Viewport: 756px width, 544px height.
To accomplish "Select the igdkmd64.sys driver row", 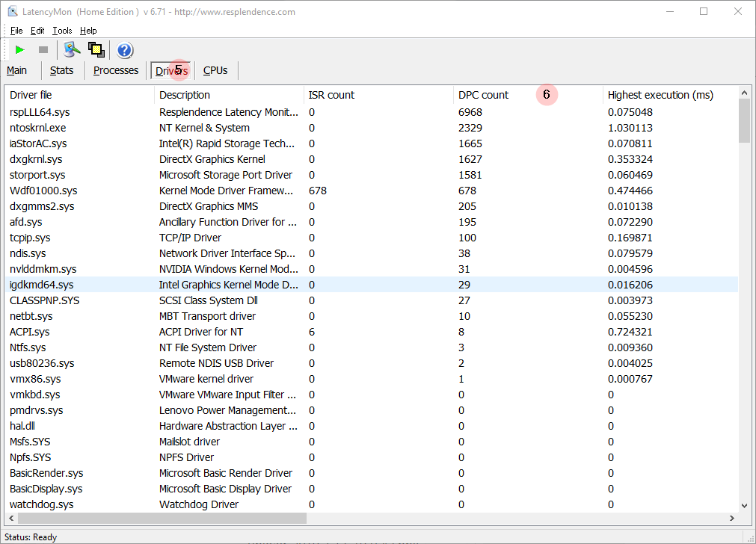I will [371, 285].
